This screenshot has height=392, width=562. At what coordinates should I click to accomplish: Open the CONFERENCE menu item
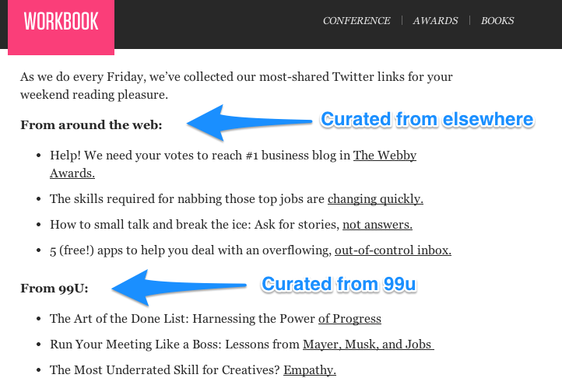(357, 21)
